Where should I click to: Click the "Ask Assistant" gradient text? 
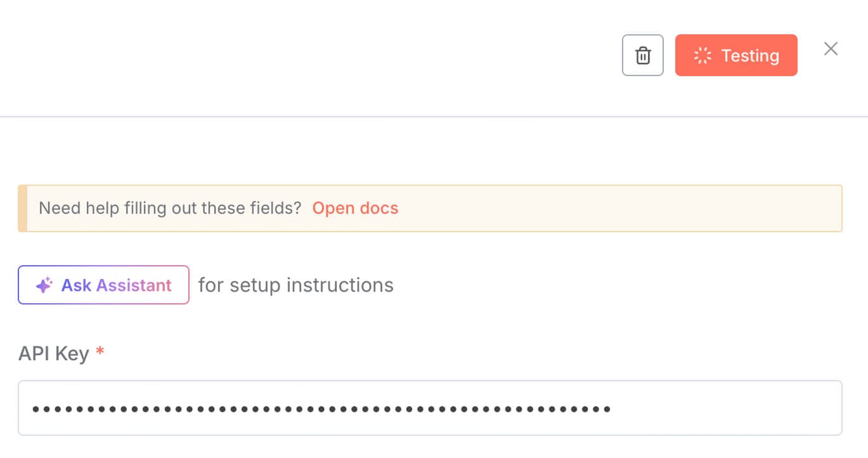(116, 285)
